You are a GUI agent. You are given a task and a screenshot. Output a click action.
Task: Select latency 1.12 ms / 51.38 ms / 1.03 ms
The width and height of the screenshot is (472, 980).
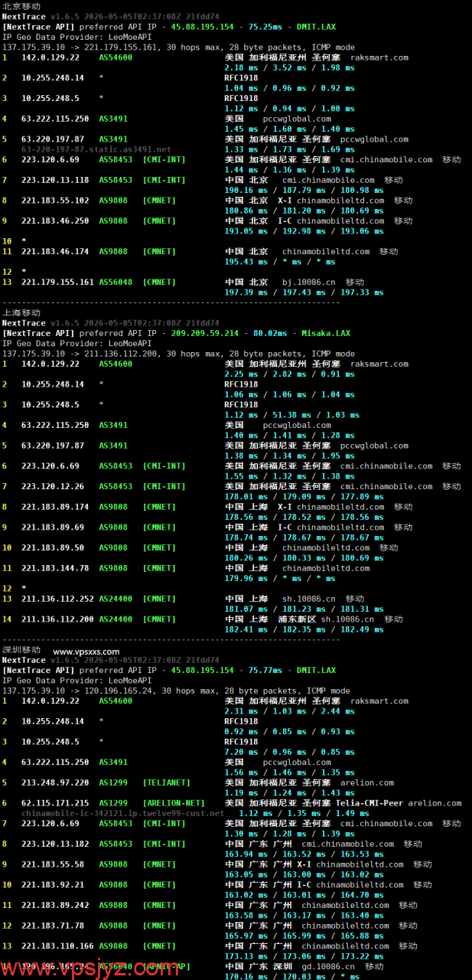[x=291, y=415]
